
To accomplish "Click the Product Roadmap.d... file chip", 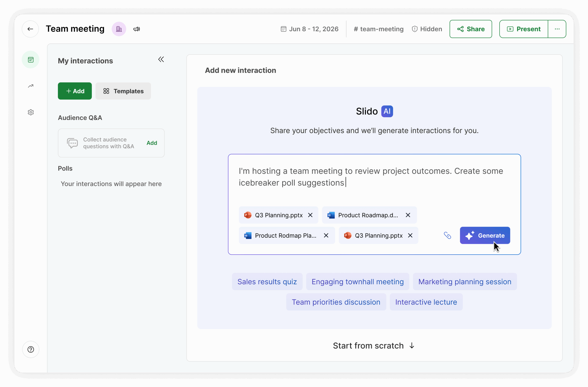I will [x=369, y=215].
